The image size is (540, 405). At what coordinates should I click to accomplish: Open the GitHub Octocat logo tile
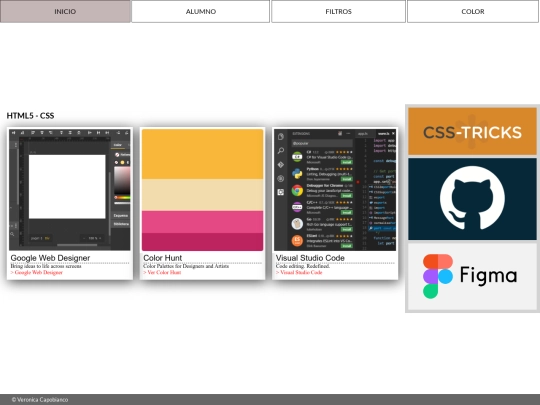pyautogui.click(x=472, y=199)
